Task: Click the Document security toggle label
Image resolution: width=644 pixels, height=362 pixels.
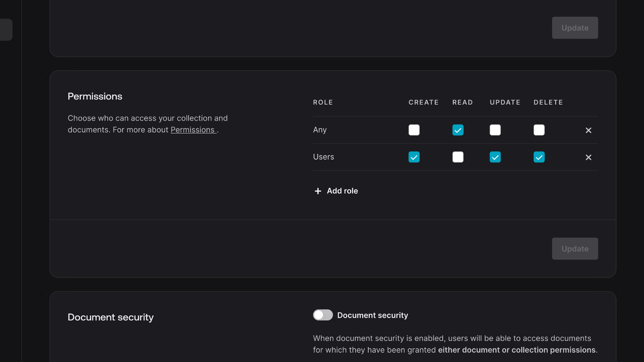Action: [373, 315]
